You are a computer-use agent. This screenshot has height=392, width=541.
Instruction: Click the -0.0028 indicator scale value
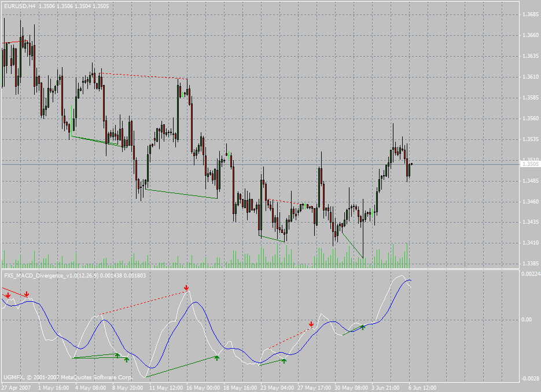click(530, 378)
